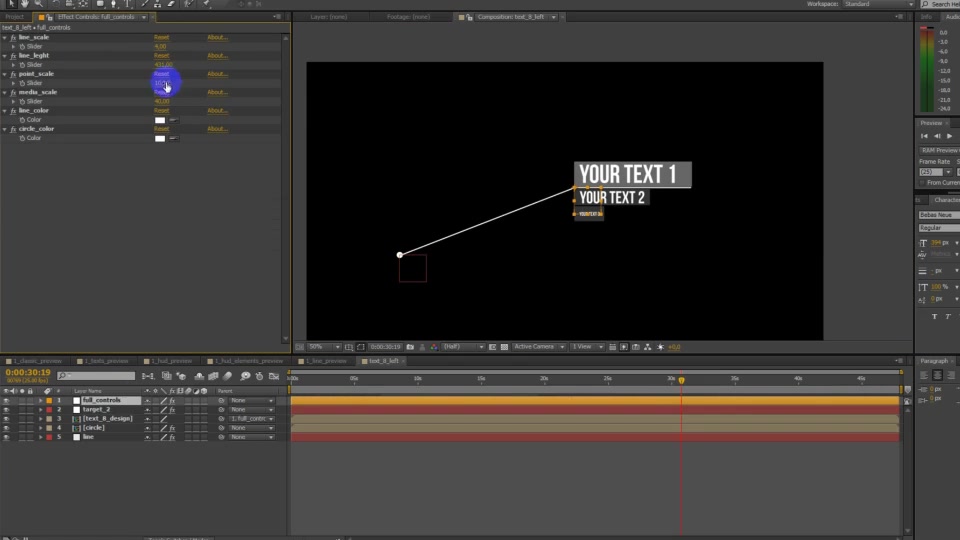Hide the full_controls layer eye icon
Image resolution: width=960 pixels, height=540 pixels.
pyautogui.click(x=6, y=400)
